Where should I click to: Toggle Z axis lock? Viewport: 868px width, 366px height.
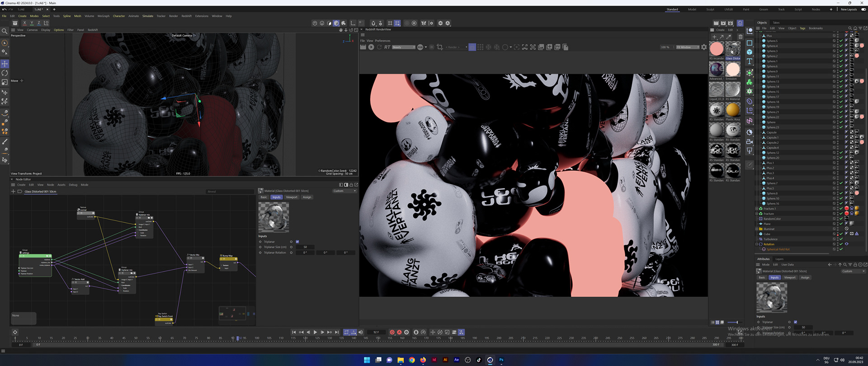pyautogui.click(x=39, y=23)
